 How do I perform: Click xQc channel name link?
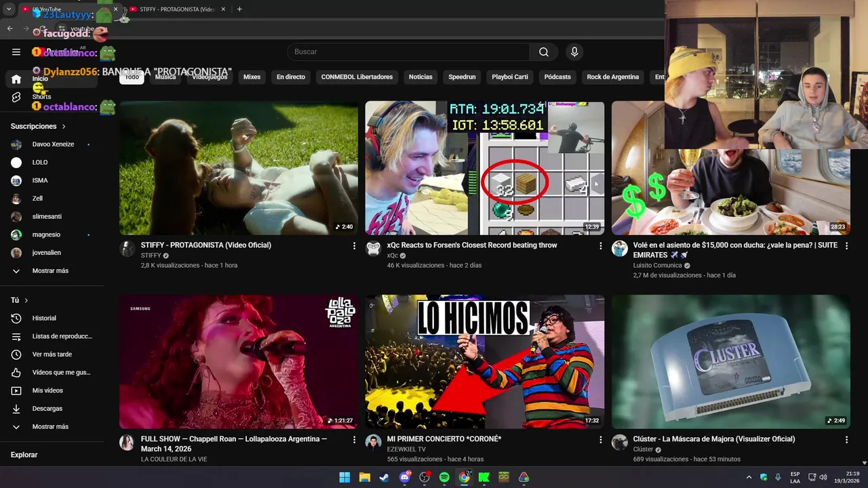coord(392,256)
